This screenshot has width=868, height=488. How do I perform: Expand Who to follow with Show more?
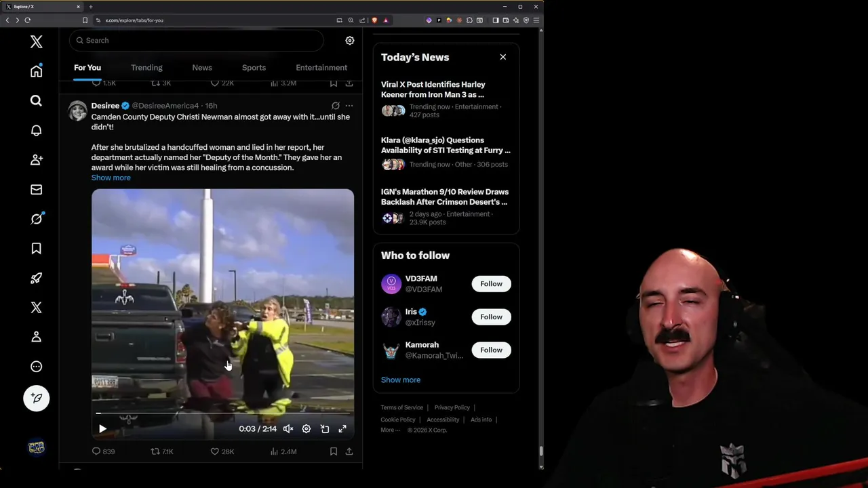pyautogui.click(x=401, y=380)
